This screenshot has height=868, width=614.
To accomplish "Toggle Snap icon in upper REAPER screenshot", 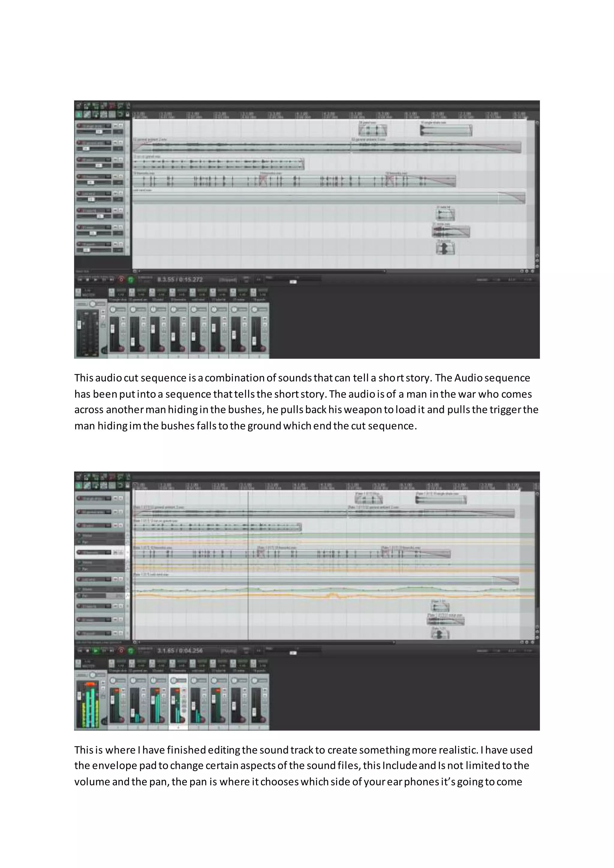I will (120, 114).
